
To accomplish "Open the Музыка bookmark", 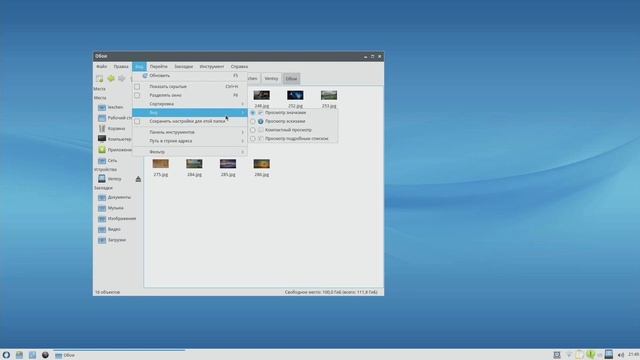I will 111,208.
